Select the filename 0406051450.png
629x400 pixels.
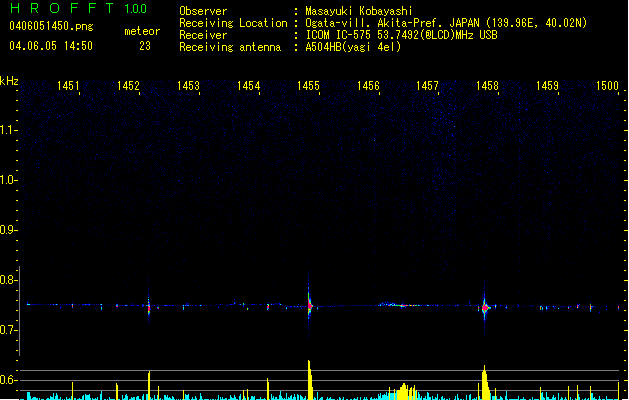click(51, 26)
